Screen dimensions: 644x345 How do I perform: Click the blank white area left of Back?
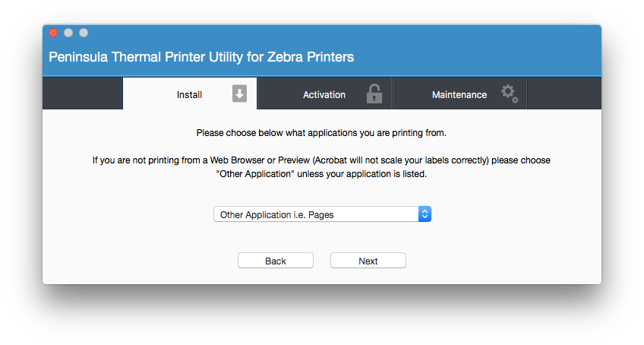(137, 261)
